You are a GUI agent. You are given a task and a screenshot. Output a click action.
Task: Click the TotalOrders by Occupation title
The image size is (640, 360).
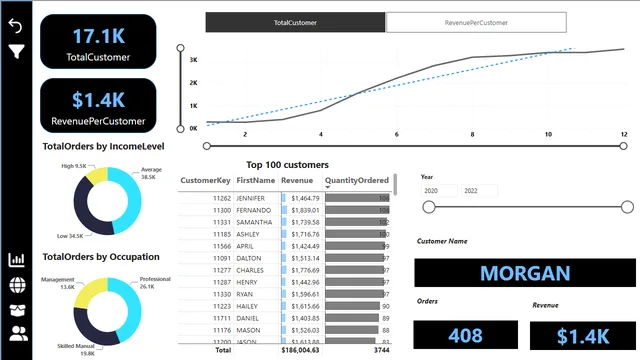coord(101,257)
